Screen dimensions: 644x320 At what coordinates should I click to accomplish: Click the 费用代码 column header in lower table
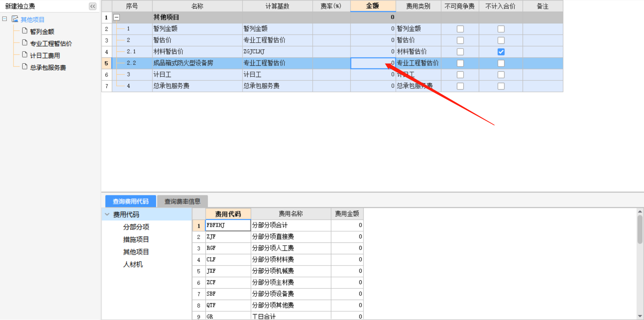click(228, 214)
